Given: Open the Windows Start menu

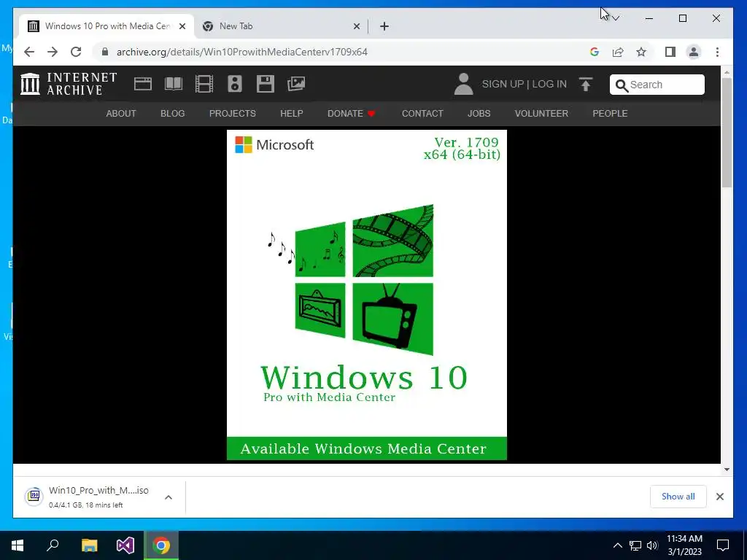Looking at the screenshot, I should [18, 545].
